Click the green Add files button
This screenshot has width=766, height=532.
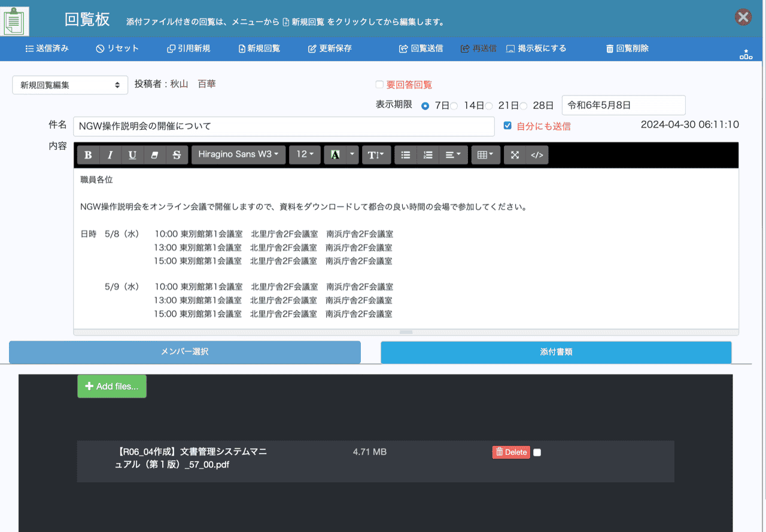coord(112,387)
